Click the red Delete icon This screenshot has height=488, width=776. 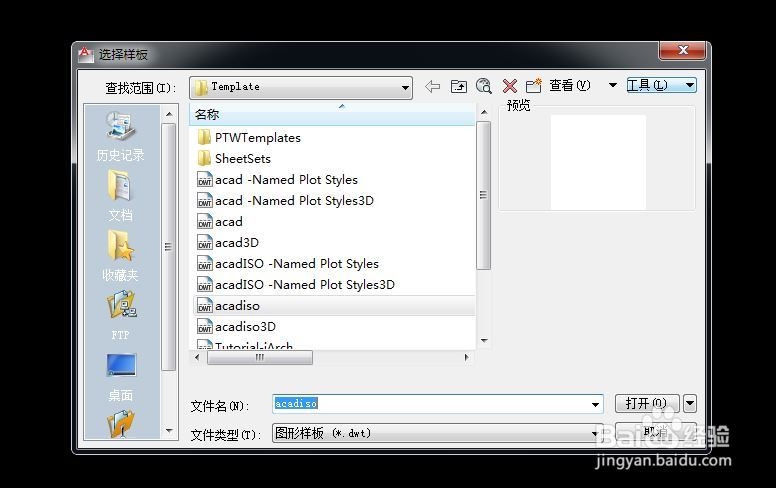(x=510, y=86)
